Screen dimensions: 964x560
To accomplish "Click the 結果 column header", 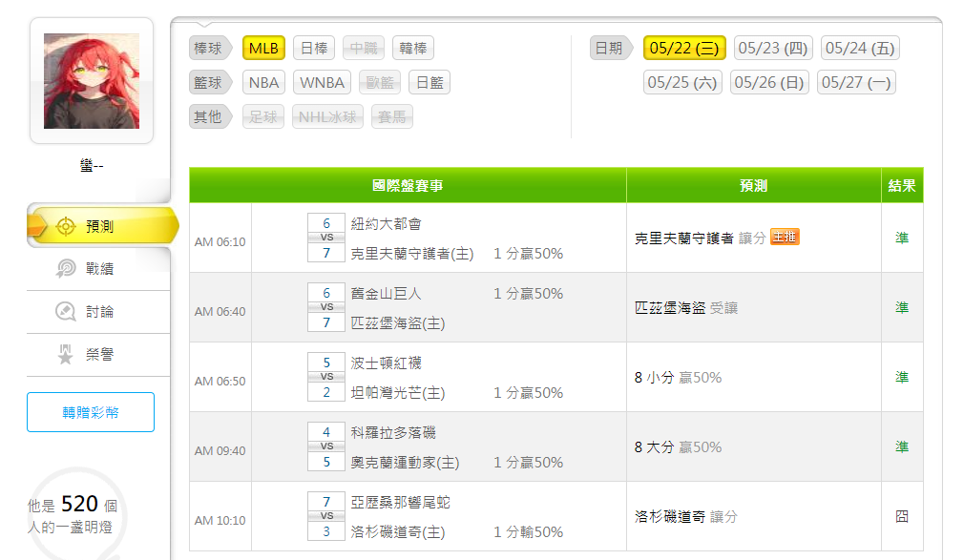I will click(x=902, y=185).
